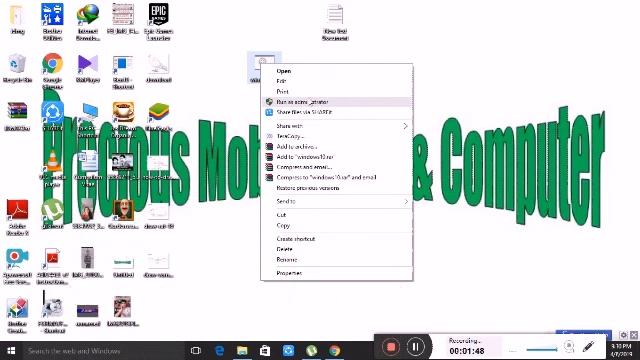Open the pencil annotation tool
Screen dimensions: 640x360
(x=588, y=347)
